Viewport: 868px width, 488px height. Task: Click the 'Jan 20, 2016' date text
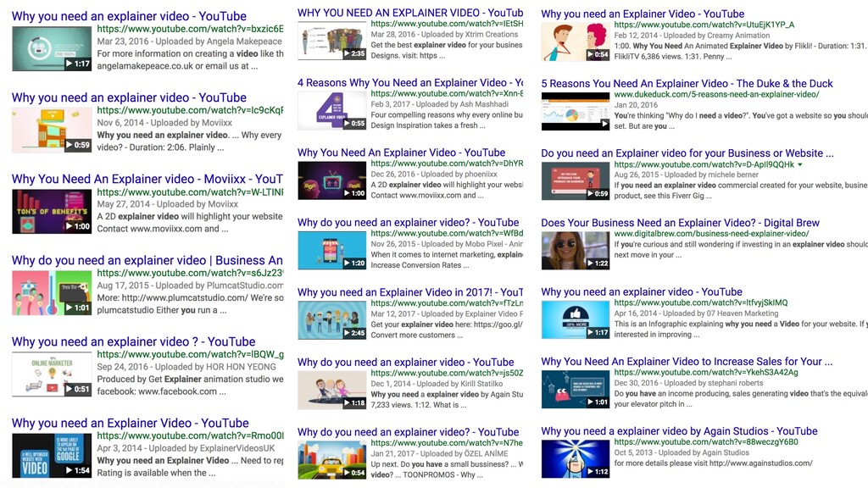[636, 105]
